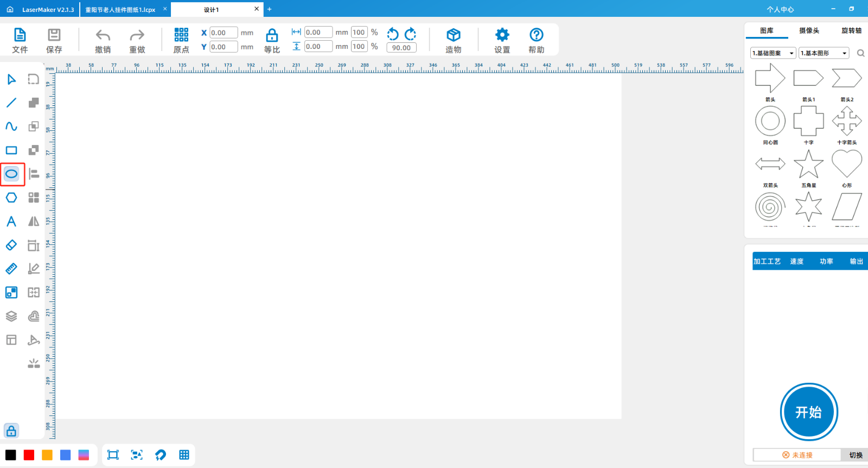This screenshot has width=868, height=468.
Task: Open the 造物 cube icon
Action: (x=453, y=41)
